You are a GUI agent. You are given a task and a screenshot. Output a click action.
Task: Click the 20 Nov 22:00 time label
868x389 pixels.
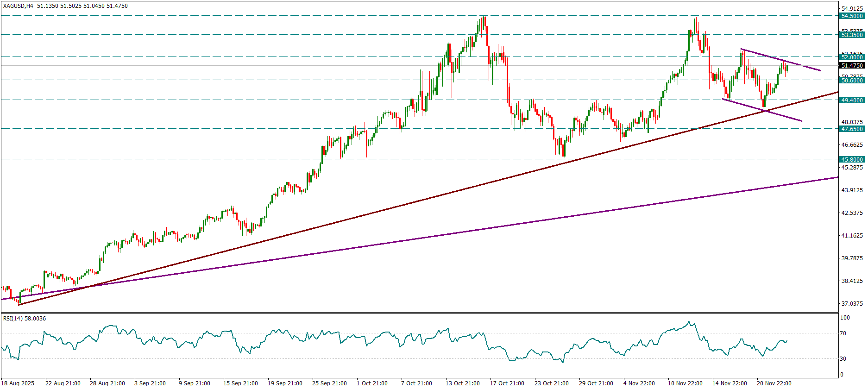[774, 383]
